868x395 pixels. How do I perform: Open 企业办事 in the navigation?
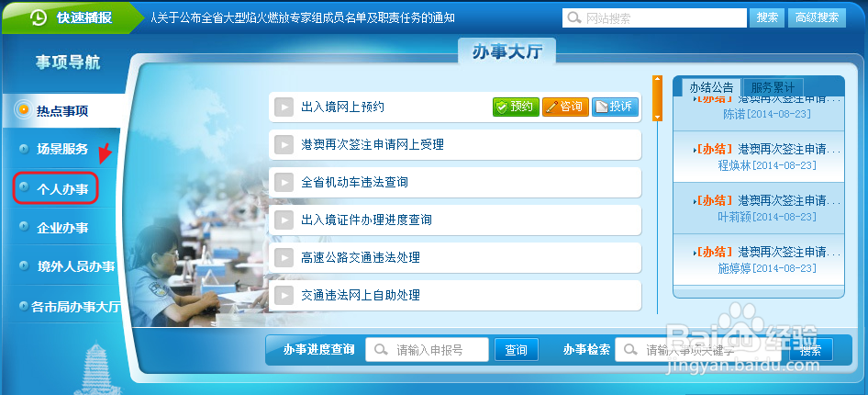62,227
